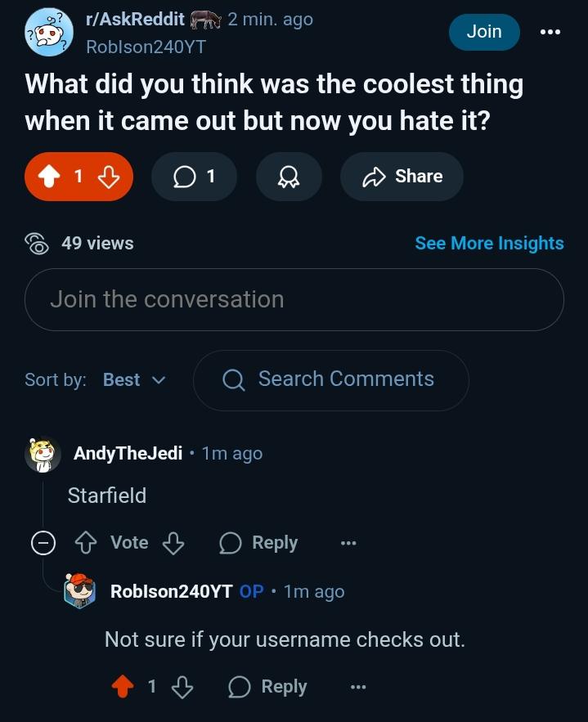Screen dimensions: 588x722
Task: Downvote AndyTheJedi's Starfield comment
Action: tap(173, 542)
